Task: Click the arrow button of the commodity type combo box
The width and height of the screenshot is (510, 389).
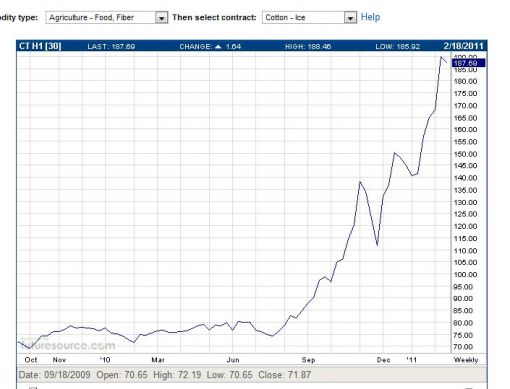Action: [161, 18]
